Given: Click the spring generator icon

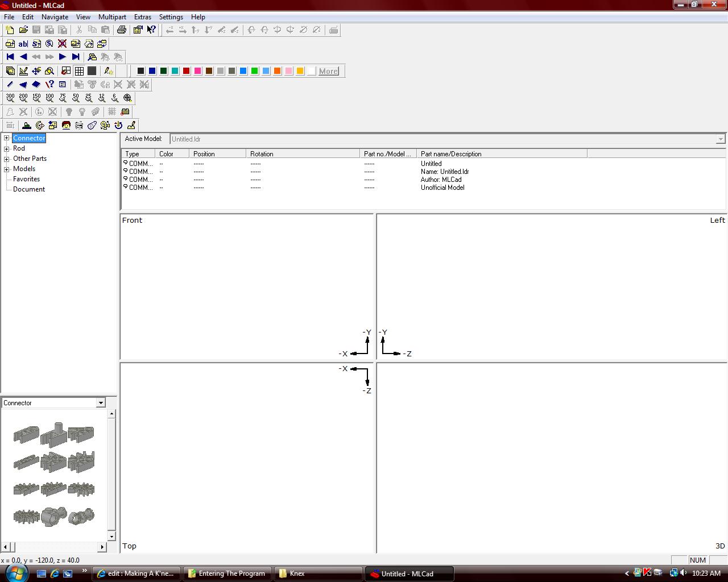Looking at the screenshot, I should (x=79, y=125).
